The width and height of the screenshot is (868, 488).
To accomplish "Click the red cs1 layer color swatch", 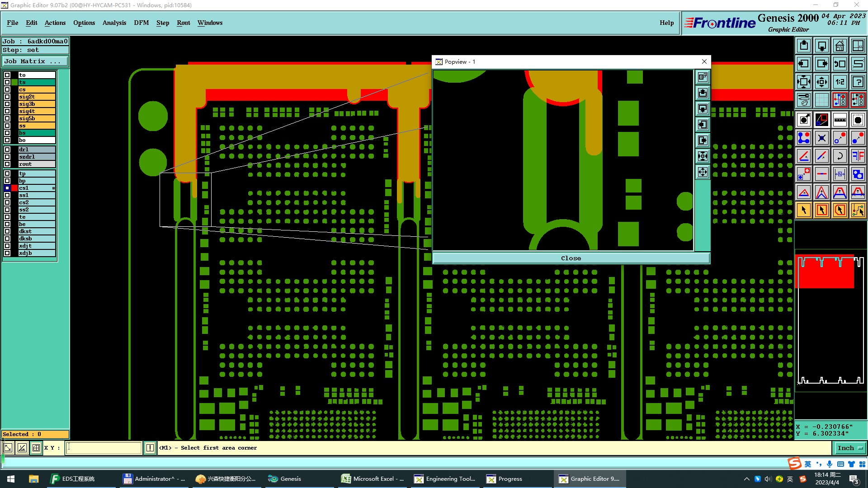I will coord(14,188).
